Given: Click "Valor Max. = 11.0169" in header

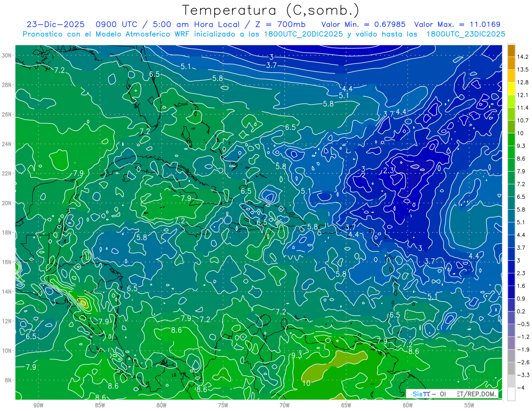Looking at the screenshot, I should [x=457, y=24].
